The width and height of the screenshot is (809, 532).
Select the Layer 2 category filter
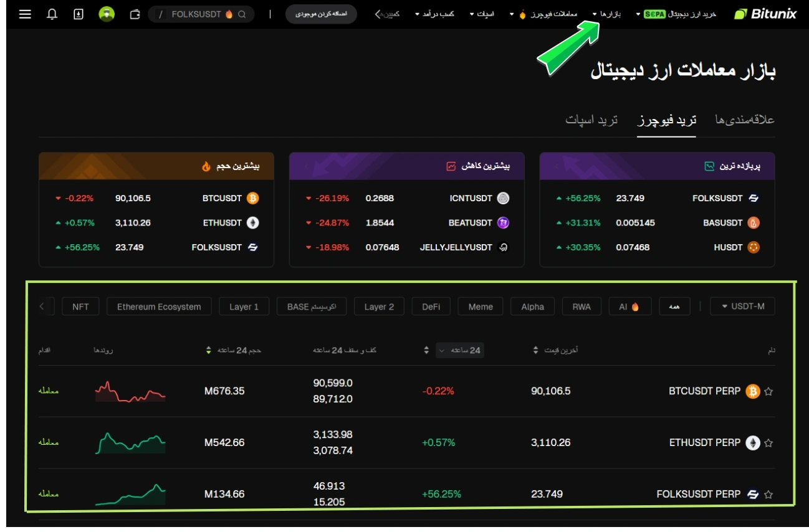coord(379,306)
